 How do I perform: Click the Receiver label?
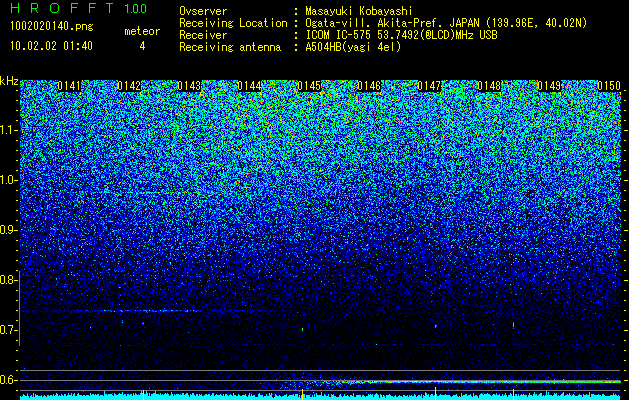(203, 35)
